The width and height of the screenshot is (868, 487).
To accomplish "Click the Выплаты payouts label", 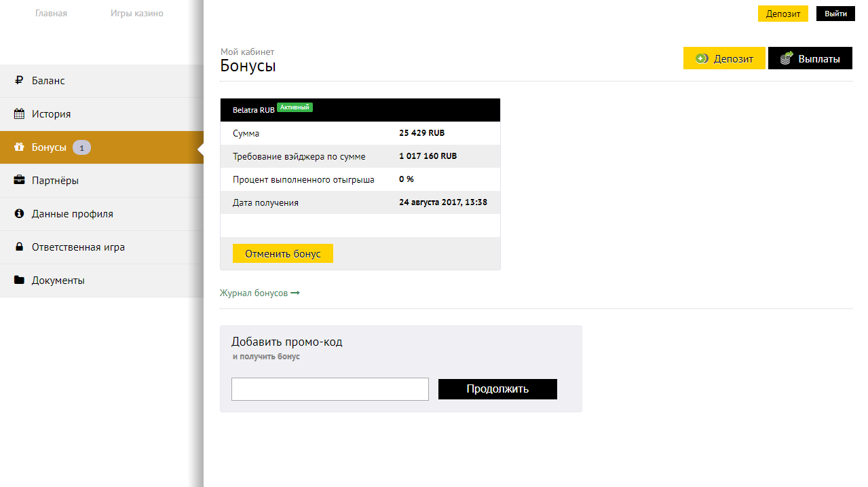I will tap(819, 59).
